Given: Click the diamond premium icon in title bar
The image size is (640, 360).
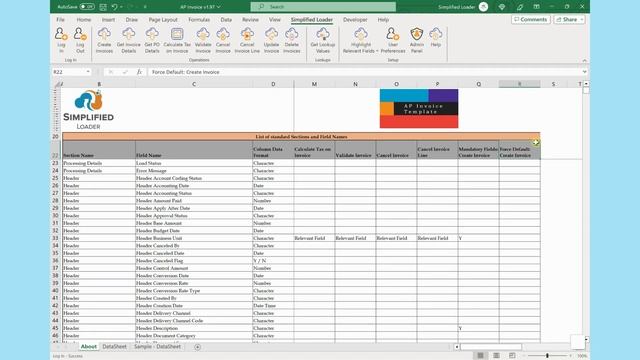Looking at the screenshot, I should pyautogui.click(x=502, y=7).
